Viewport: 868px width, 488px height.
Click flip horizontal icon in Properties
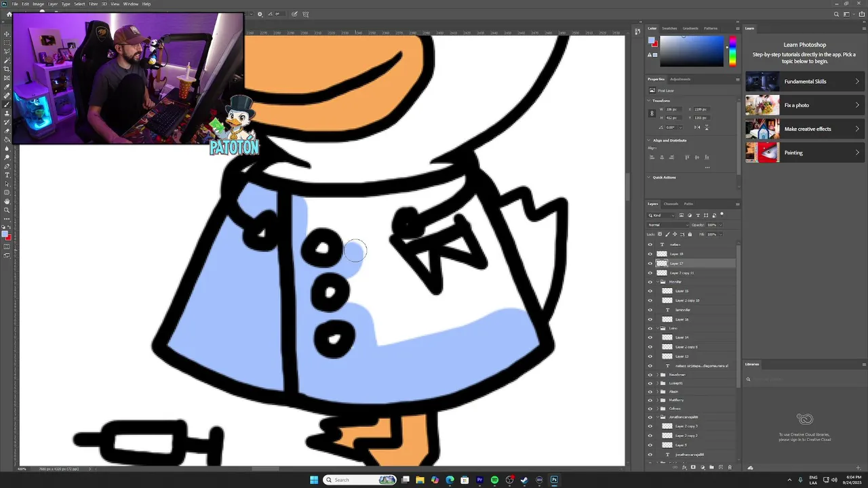(697, 127)
